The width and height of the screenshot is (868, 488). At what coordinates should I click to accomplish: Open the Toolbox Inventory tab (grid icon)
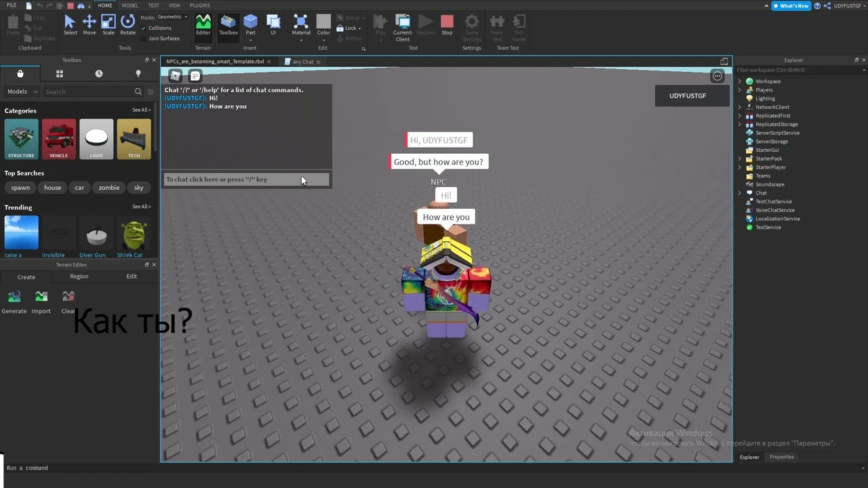pyautogui.click(x=60, y=73)
